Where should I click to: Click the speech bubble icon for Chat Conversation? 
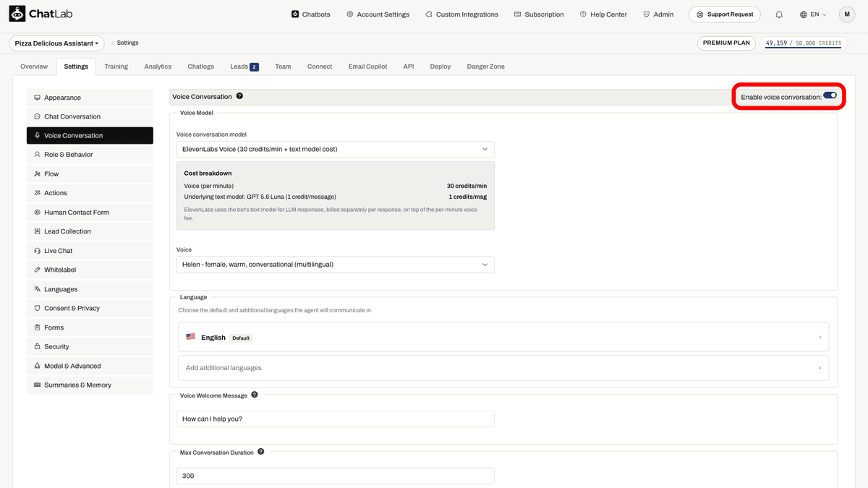pyautogui.click(x=37, y=116)
